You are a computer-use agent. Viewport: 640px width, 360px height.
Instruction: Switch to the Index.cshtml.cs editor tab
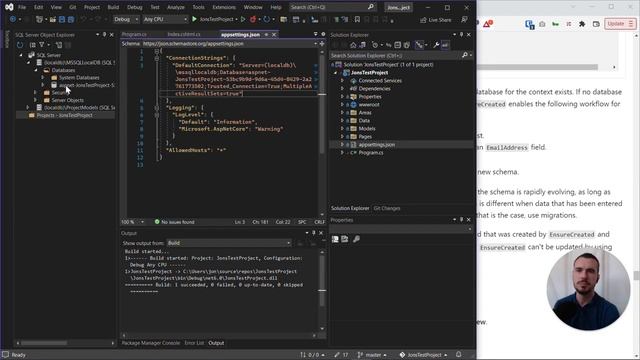point(184,35)
